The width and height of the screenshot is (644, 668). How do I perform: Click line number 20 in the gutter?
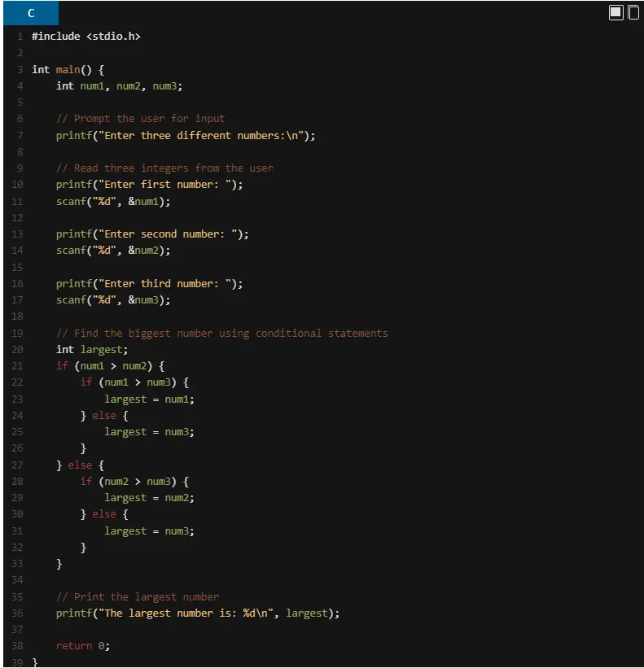[17, 350]
